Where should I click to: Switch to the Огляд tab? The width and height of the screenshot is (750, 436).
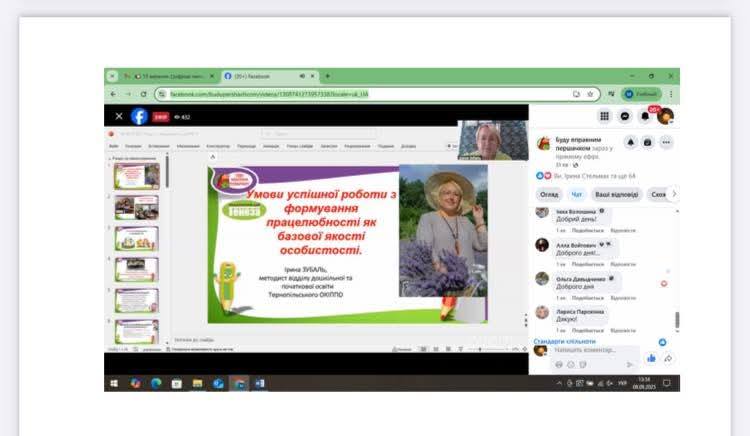[x=549, y=194]
